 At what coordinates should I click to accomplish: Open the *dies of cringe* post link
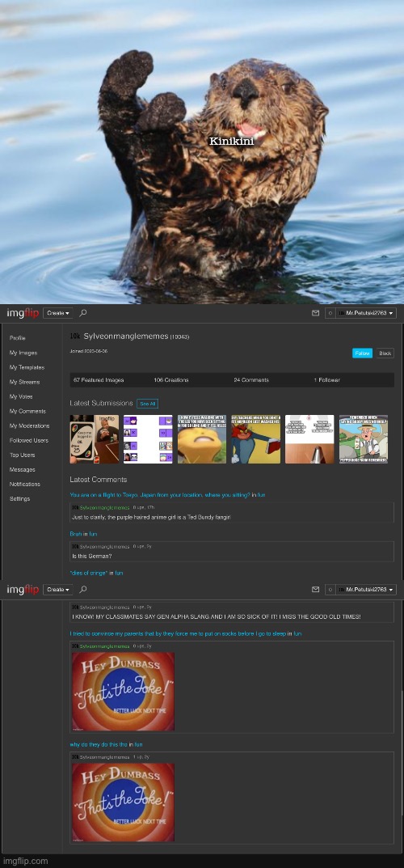[88, 573]
